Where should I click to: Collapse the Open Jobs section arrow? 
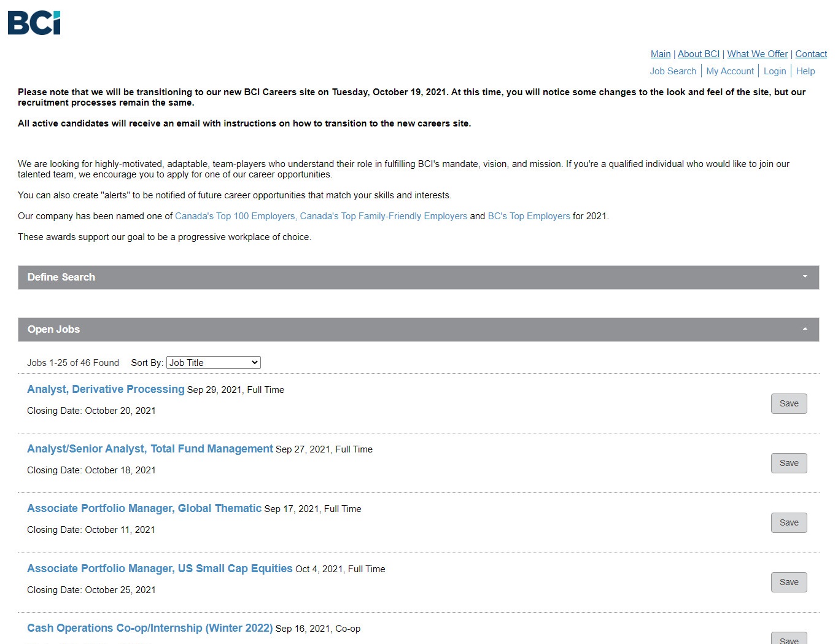[805, 329]
